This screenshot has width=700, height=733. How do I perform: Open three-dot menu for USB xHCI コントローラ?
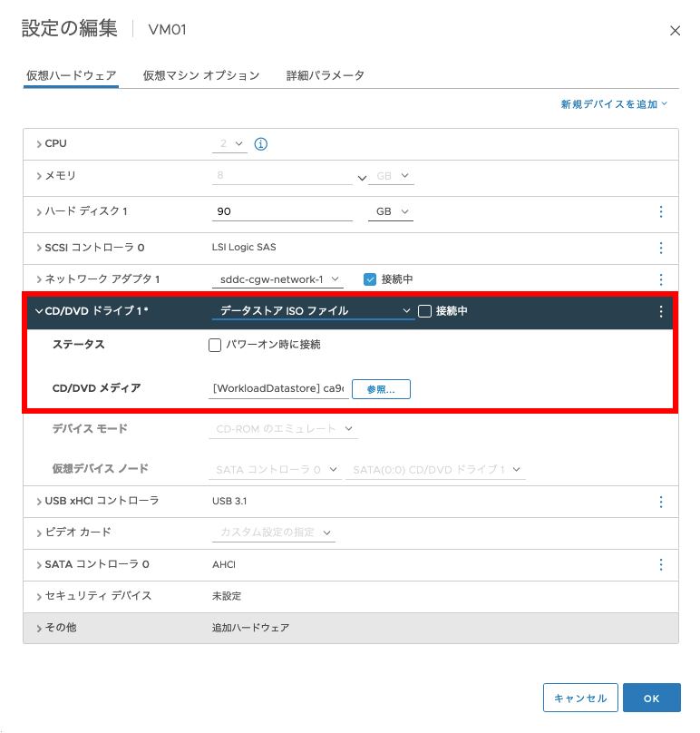pos(661,502)
